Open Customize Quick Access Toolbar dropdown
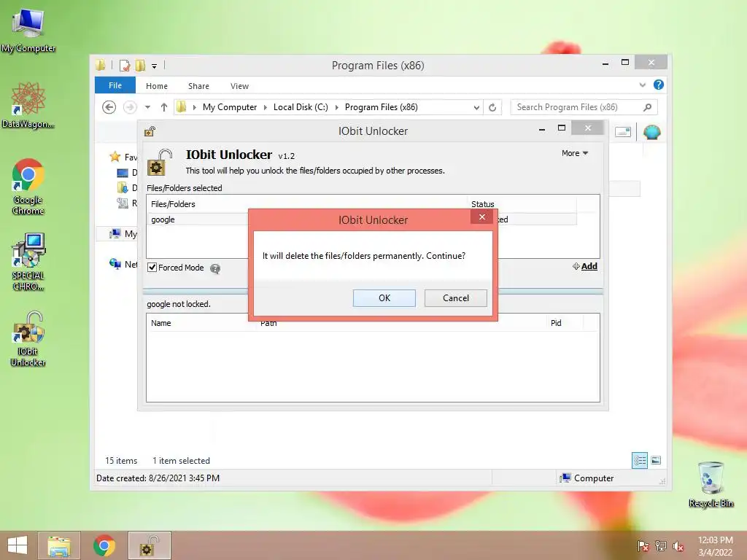Viewport: 747px width, 560px height. tap(155, 66)
